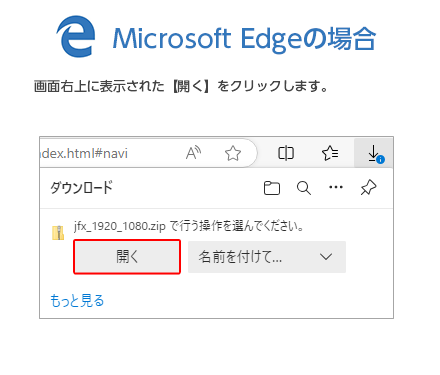440x375 pixels.
Task: Click the 開く button
Action: click(x=127, y=257)
